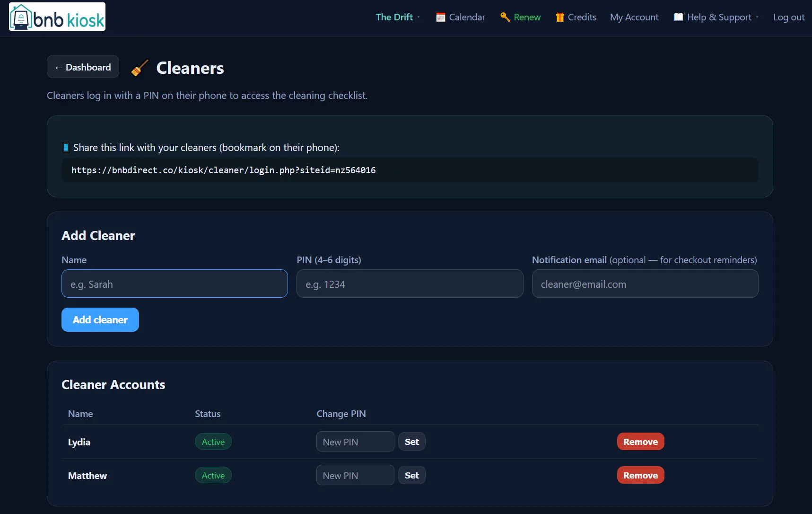
Task: Click the Add Cleaner heading
Action: pos(98,236)
